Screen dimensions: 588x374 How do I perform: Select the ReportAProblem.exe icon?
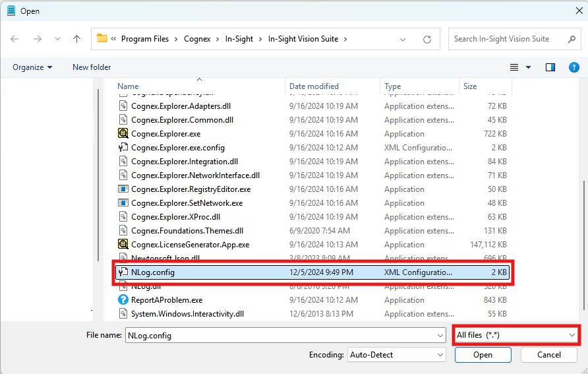coord(123,300)
